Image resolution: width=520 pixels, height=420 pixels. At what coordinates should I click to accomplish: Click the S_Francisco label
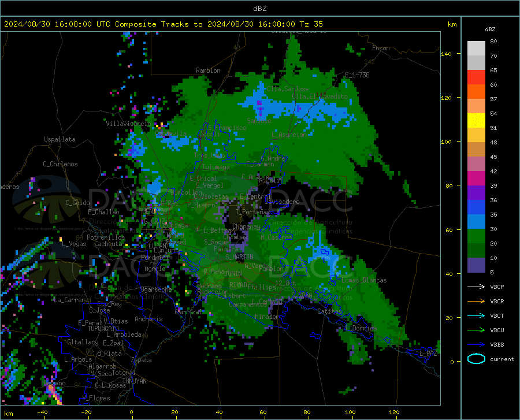[227, 128]
